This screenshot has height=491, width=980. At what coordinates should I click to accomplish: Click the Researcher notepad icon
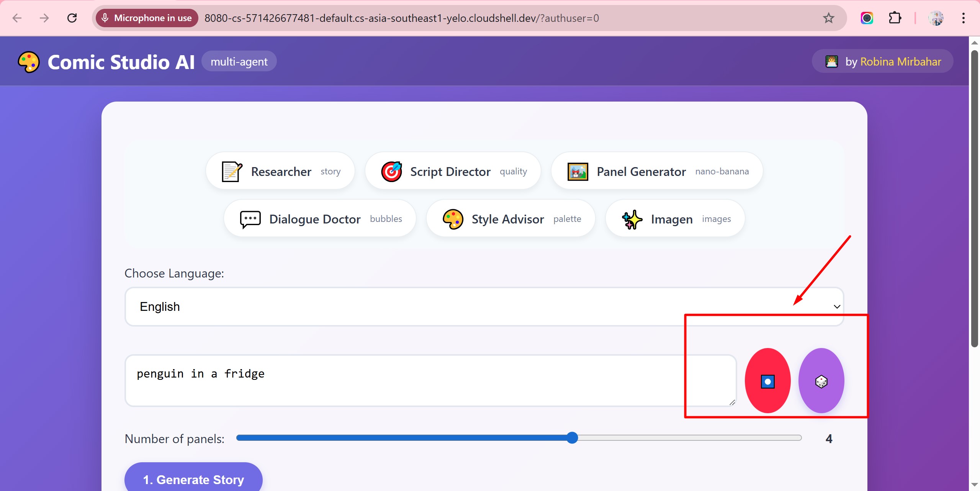point(232,171)
